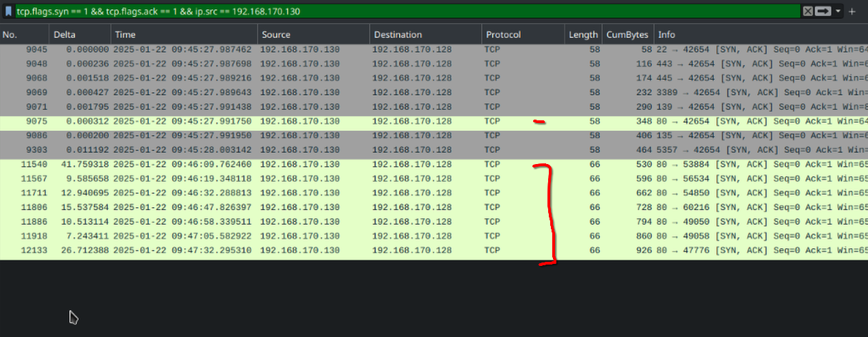868x337 pixels.
Task: Add a filter button with plus icon
Action: 852,12
